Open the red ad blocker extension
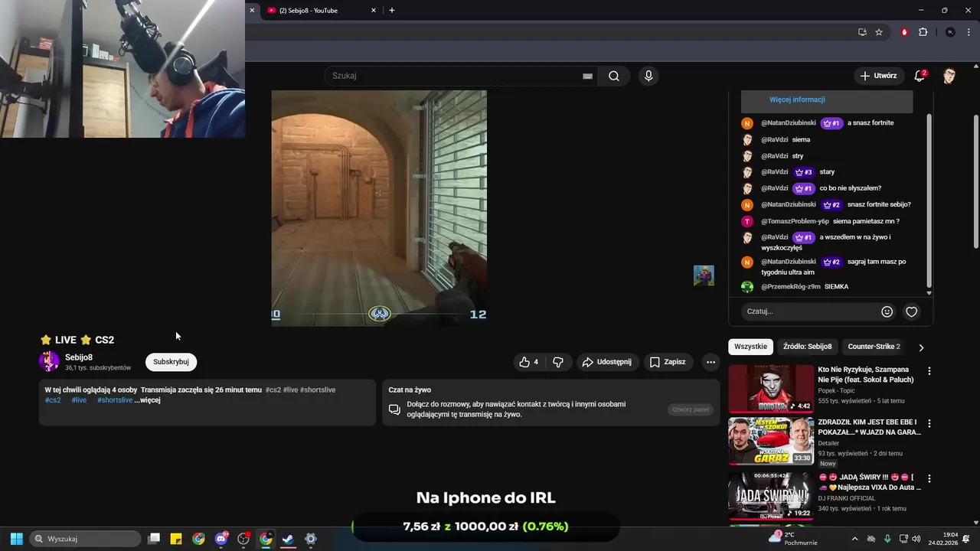The width and height of the screenshot is (980, 551). pyautogui.click(x=904, y=32)
